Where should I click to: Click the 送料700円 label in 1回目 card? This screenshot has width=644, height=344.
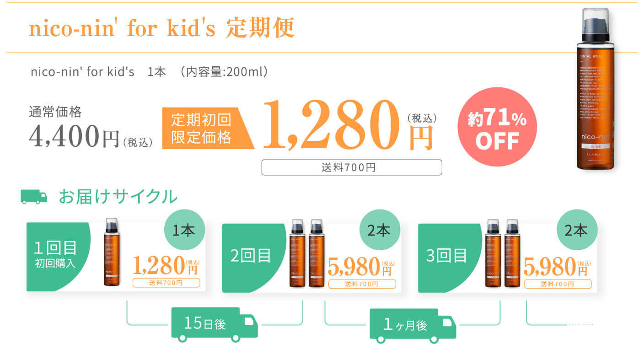click(x=166, y=283)
